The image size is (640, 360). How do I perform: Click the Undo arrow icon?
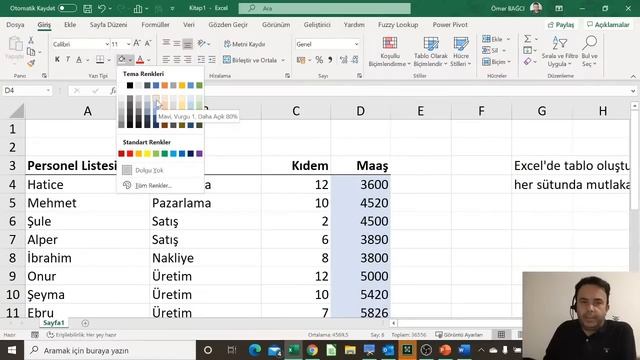pos(102,8)
